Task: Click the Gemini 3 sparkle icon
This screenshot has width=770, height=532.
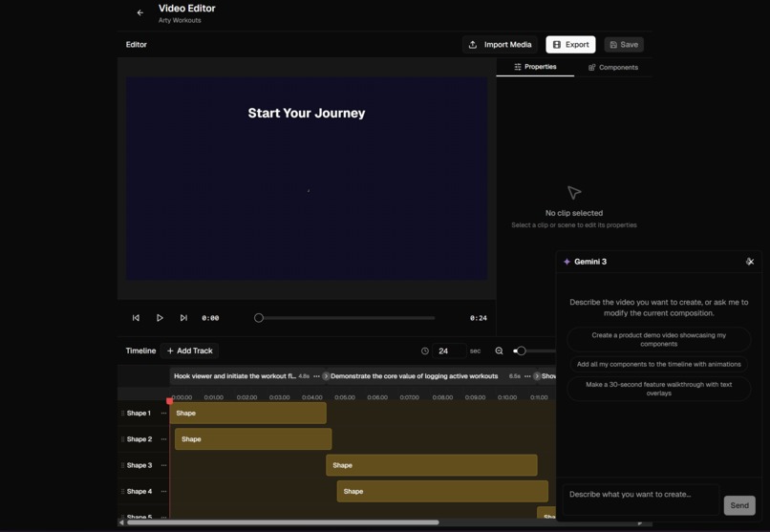Action: pyautogui.click(x=567, y=262)
